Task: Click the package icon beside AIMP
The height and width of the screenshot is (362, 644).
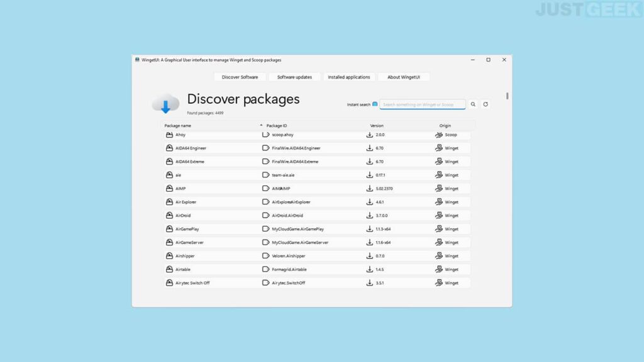Action: tap(169, 189)
